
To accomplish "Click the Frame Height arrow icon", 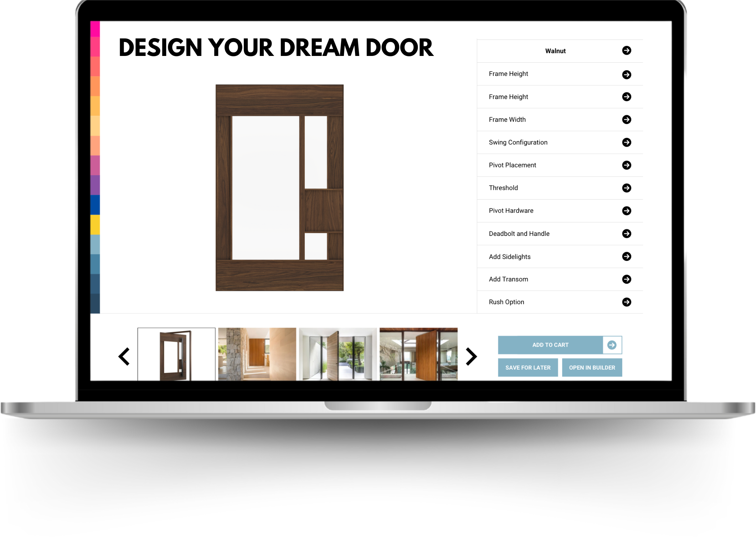I will click(626, 74).
